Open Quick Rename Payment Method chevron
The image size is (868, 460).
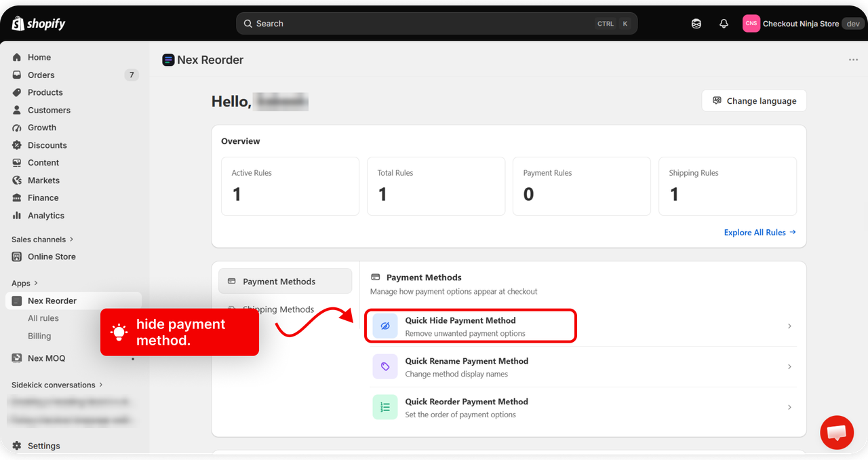point(789,367)
